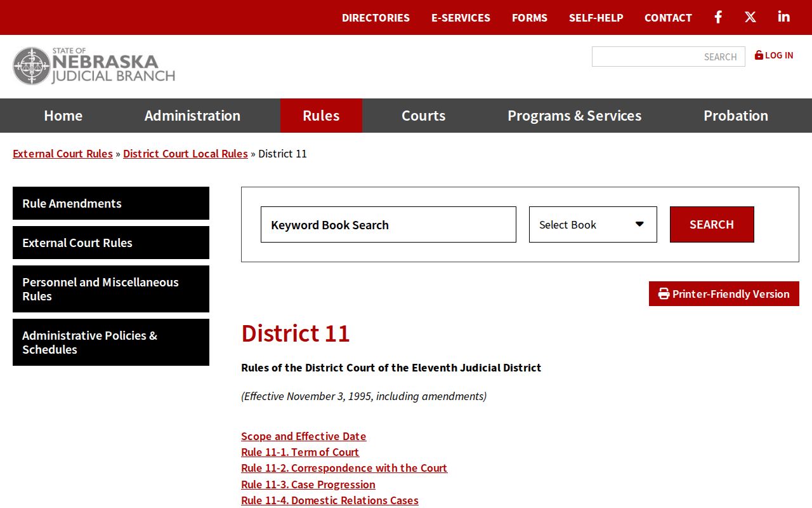Open the Select Book dropdown

point(593,224)
